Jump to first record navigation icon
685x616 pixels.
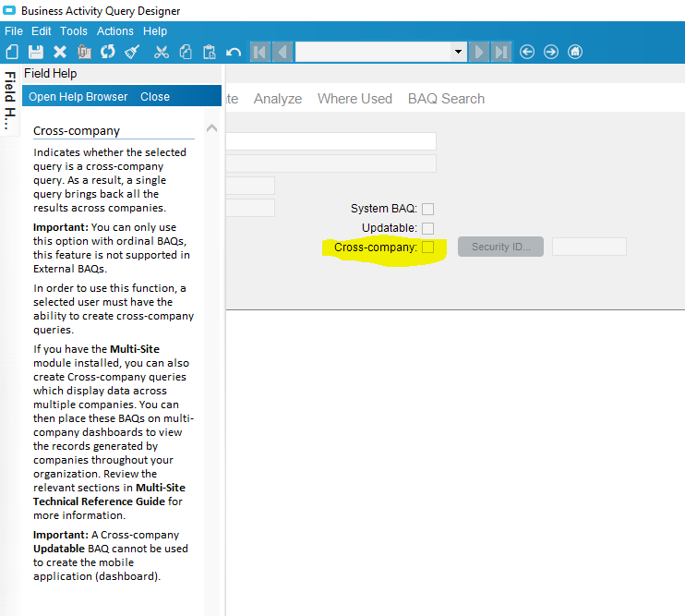(x=260, y=53)
